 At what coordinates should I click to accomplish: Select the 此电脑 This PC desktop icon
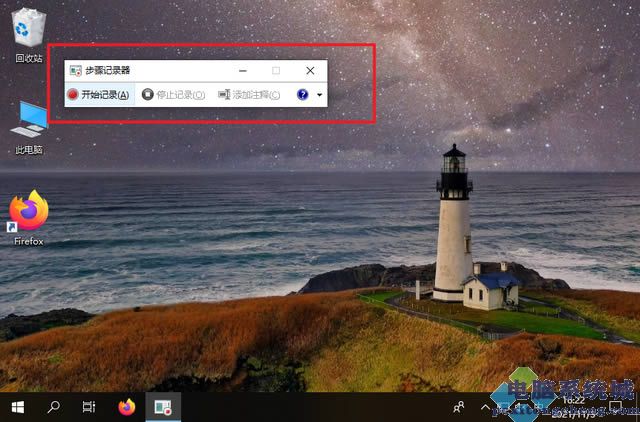[29, 128]
